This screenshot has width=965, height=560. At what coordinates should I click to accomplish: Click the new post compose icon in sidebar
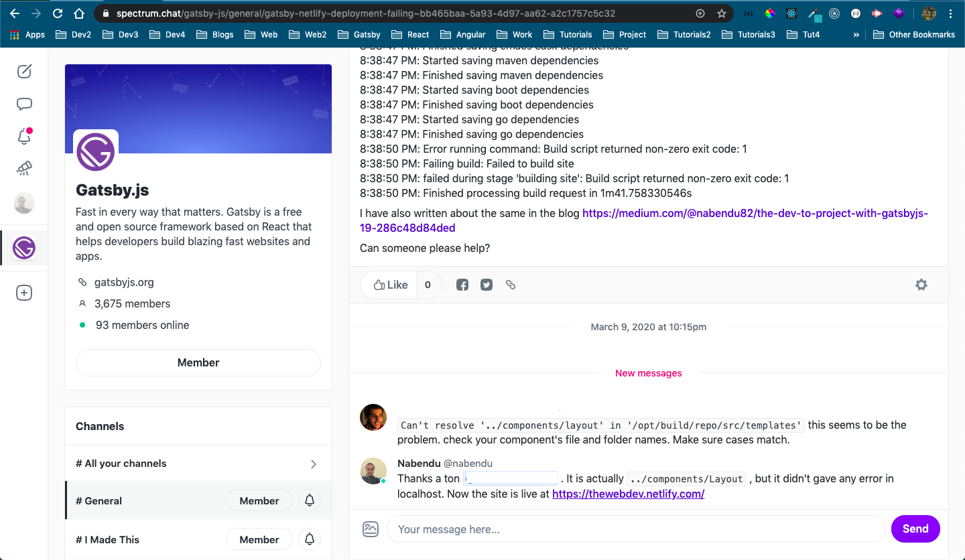click(x=24, y=71)
